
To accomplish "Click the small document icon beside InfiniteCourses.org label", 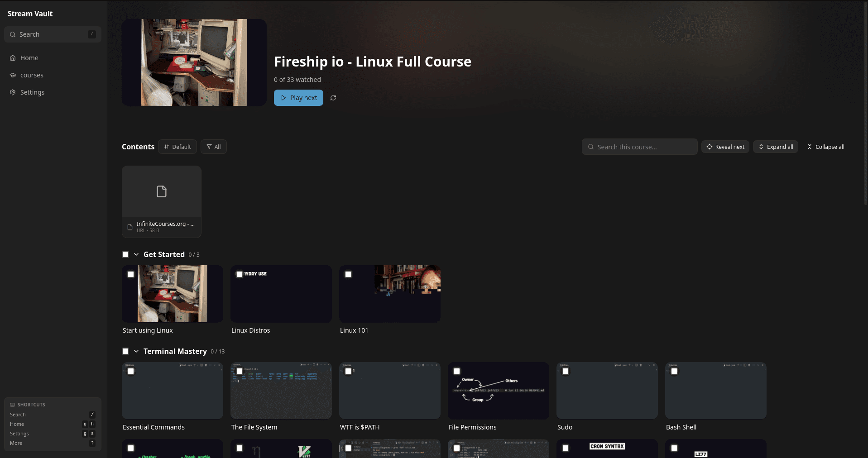I will click(130, 227).
